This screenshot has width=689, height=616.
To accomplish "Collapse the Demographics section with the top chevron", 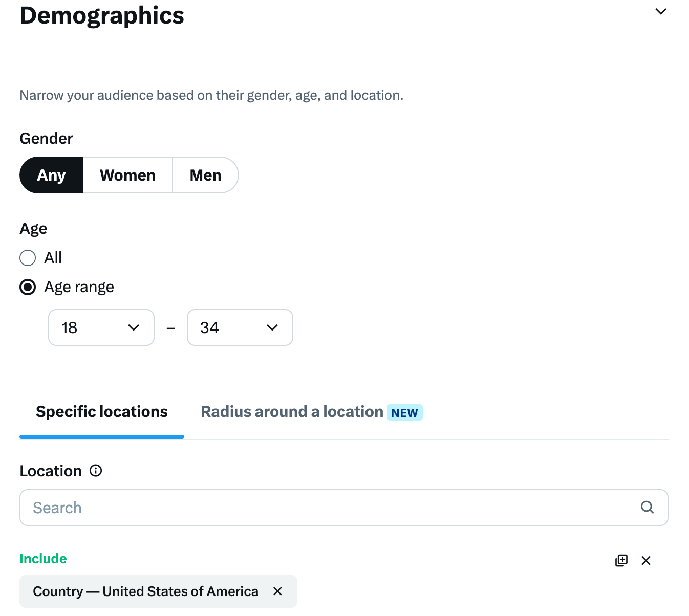I will tap(660, 11).
